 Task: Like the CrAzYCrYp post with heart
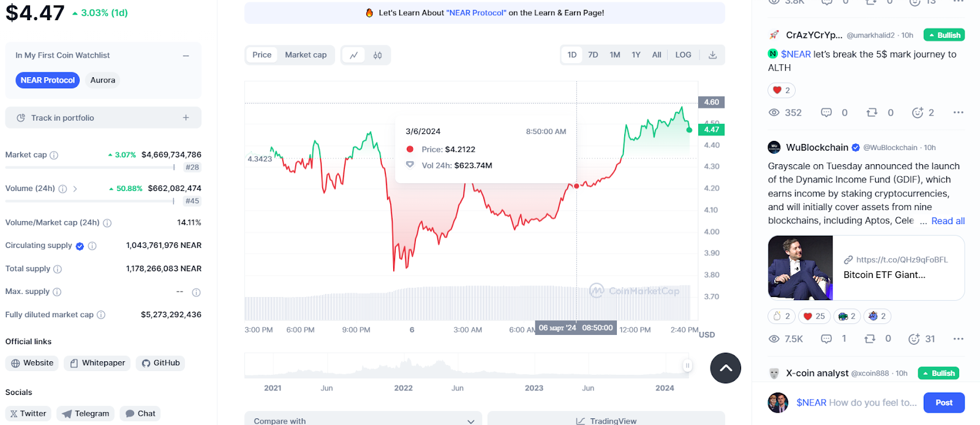(x=782, y=90)
